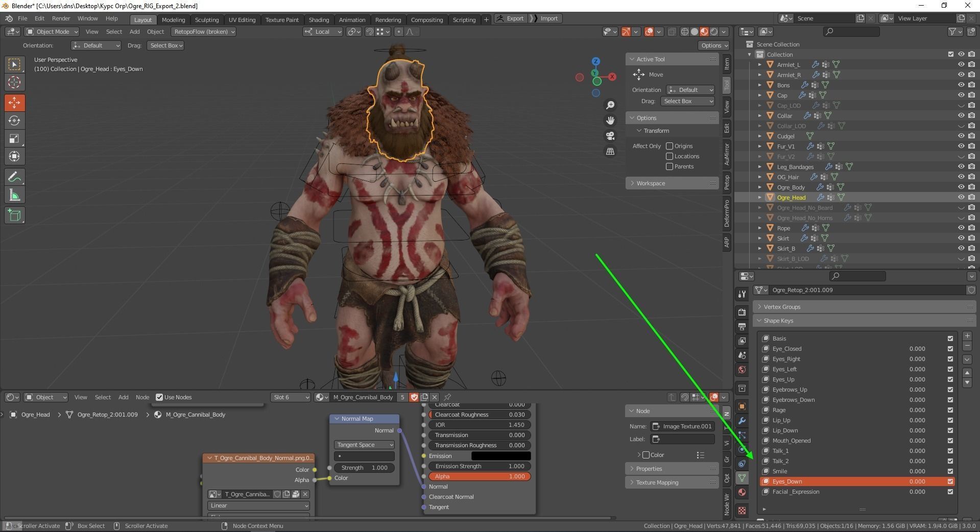Open the Output properties printer tab
The image size is (980, 532).
[x=742, y=326]
